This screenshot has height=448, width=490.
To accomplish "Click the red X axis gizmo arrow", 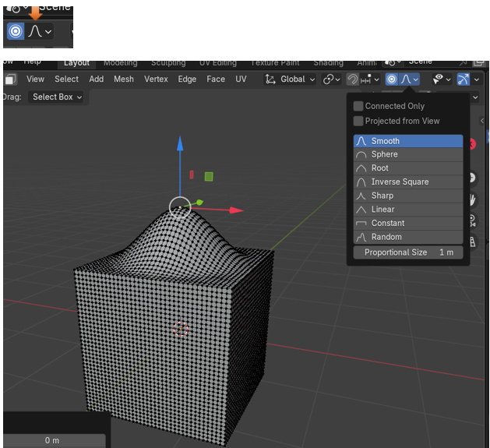I will tap(234, 210).
